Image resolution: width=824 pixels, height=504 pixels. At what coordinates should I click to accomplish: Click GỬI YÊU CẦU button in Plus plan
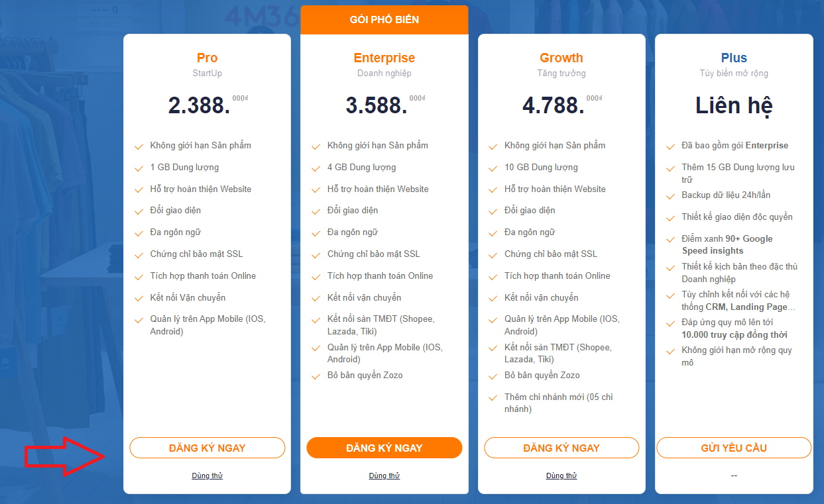(734, 448)
